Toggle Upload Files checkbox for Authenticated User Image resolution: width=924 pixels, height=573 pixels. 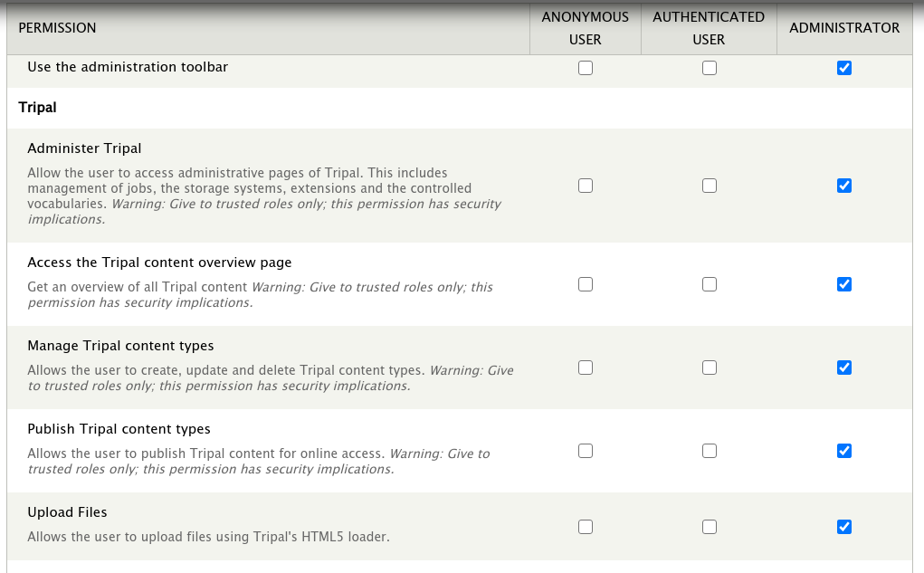pyautogui.click(x=710, y=527)
